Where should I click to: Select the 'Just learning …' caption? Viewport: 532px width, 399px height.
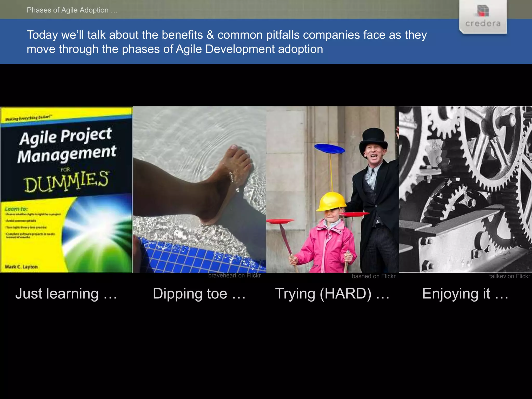pos(66,294)
